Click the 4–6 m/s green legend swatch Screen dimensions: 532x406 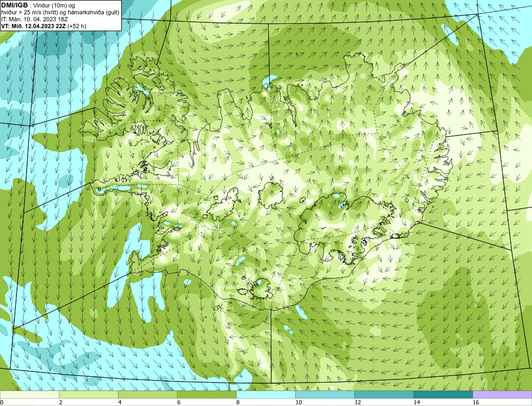[x=147, y=395]
